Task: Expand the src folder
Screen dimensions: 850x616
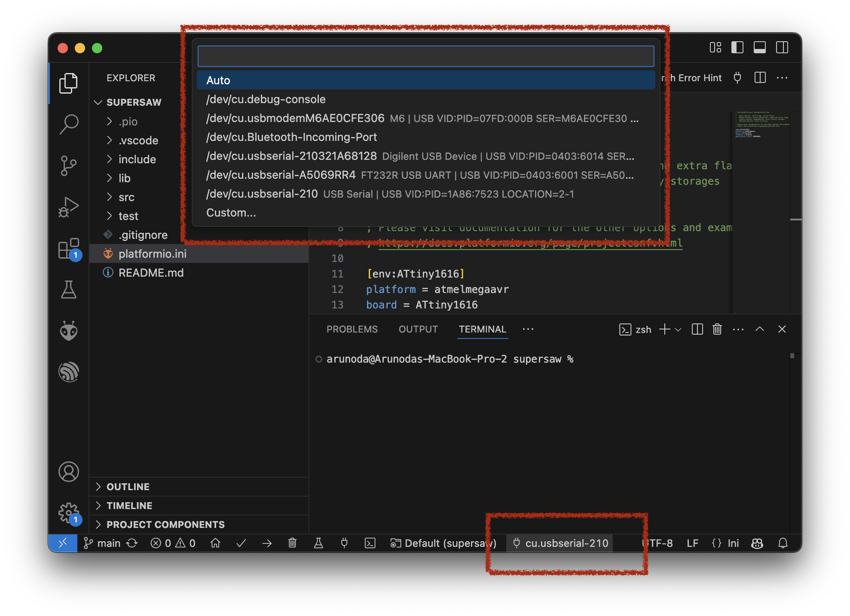Action: point(199,197)
